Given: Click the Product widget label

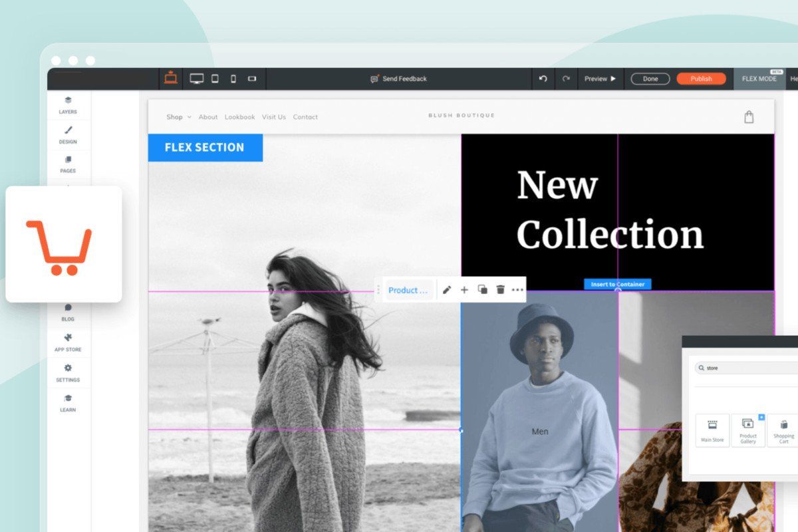Looking at the screenshot, I should (x=408, y=290).
